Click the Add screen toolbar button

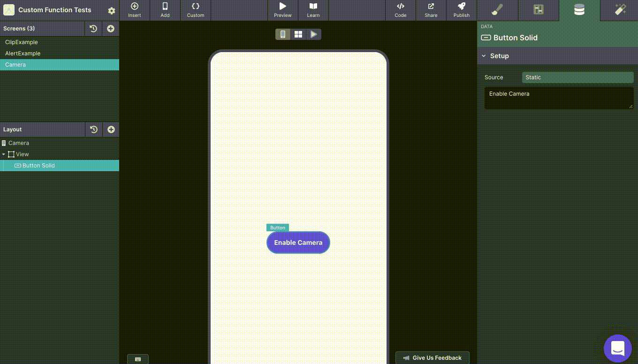[165, 10]
